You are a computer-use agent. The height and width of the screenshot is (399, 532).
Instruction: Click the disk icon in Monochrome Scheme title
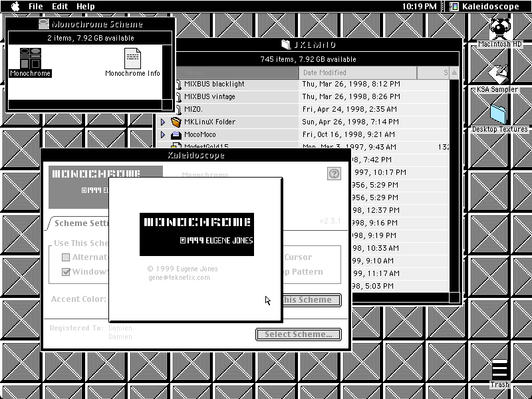pyautogui.click(x=44, y=24)
